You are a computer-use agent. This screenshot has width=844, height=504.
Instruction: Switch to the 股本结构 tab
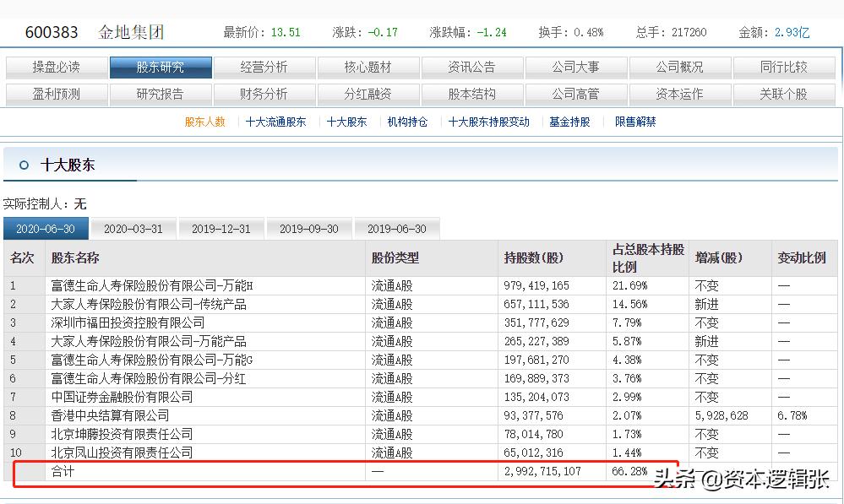(x=472, y=94)
